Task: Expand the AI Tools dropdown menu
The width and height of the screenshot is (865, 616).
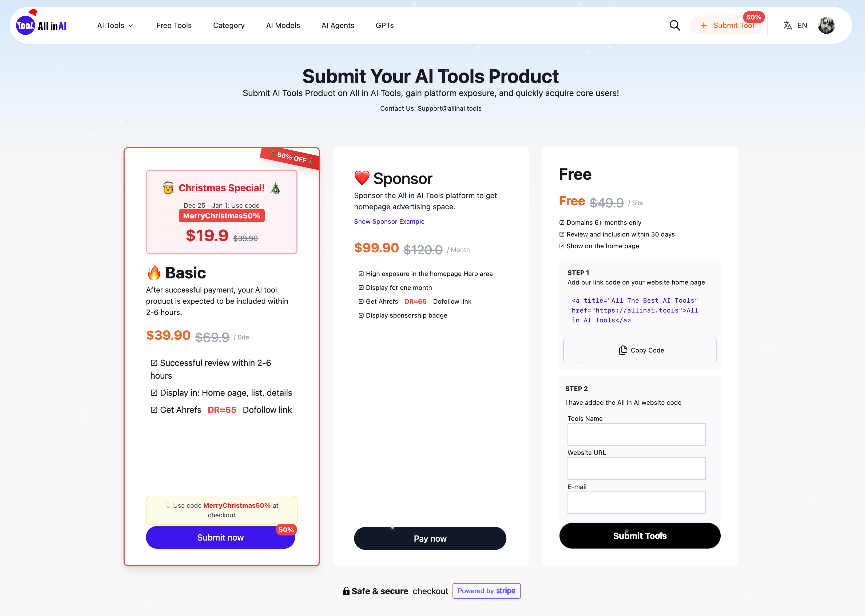Action: tap(115, 25)
